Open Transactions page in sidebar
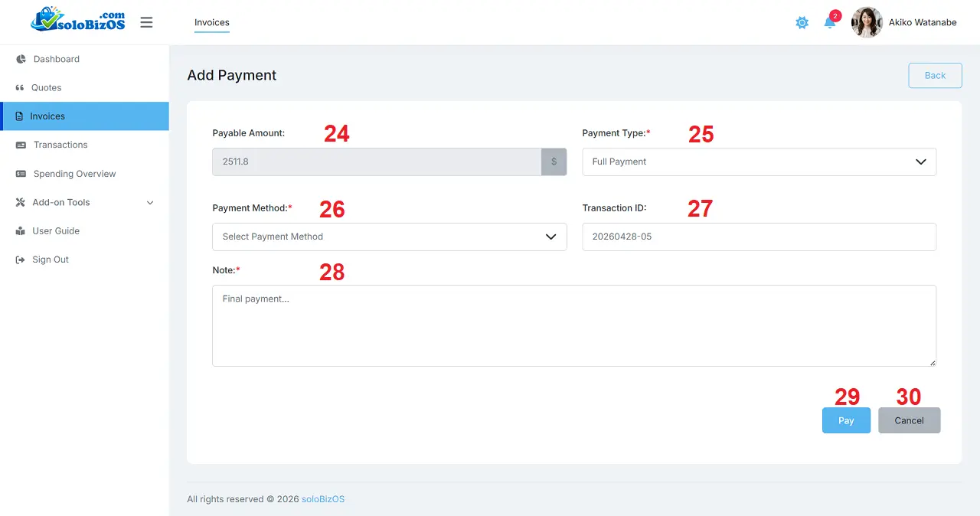The height and width of the screenshot is (516, 980). click(84, 145)
